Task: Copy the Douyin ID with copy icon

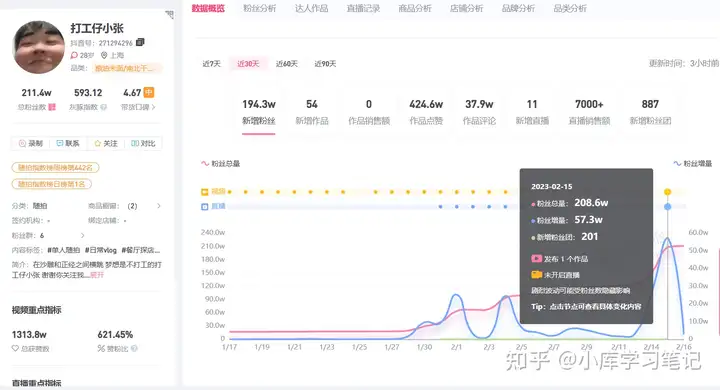Action: click(140, 42)
